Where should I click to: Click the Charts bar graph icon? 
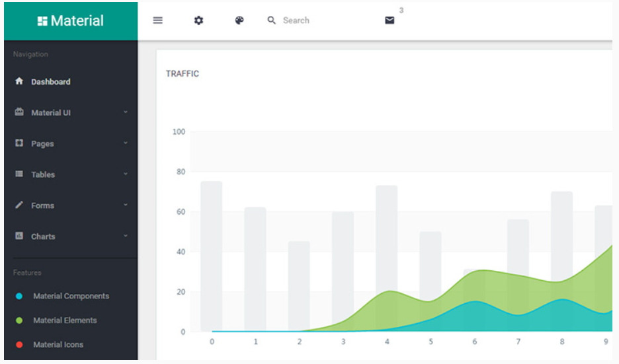[x=19, y=236]
